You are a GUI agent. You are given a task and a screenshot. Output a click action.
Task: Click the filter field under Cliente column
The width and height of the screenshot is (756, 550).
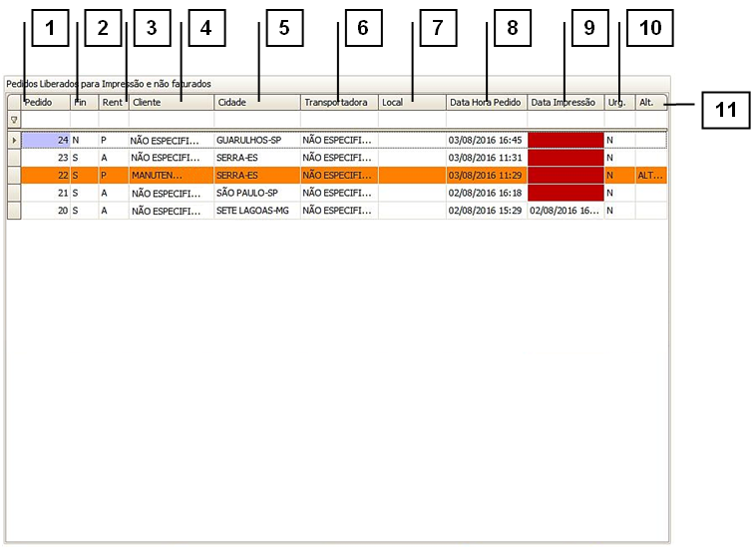point(171,119)
